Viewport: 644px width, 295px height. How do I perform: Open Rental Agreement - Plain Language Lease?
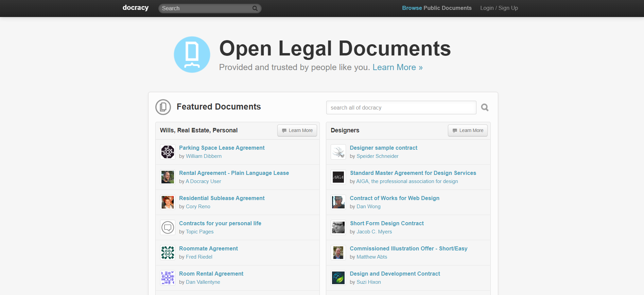234,173
